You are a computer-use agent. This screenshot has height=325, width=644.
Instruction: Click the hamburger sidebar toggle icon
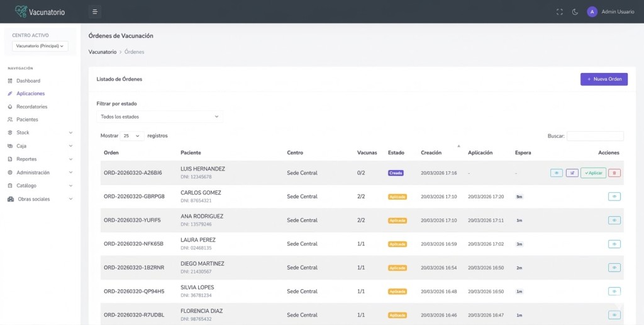pyautogui.click(x=94, y=11)
